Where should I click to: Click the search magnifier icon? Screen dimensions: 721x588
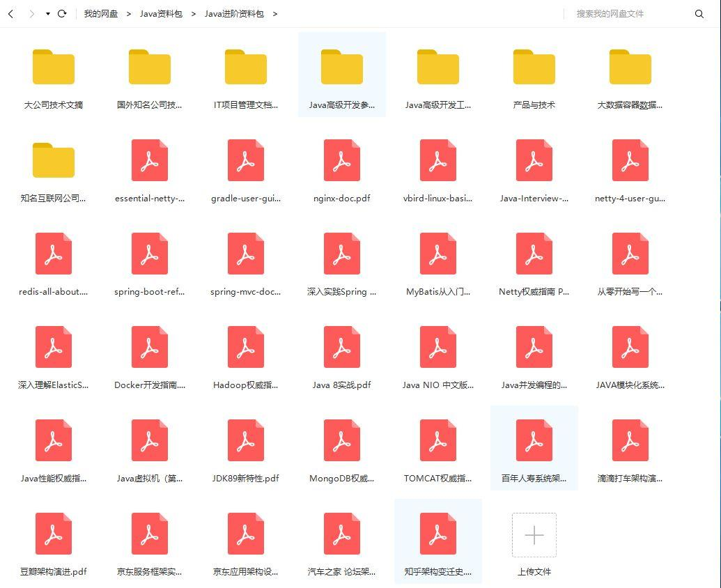pyautogui.click(x=699, y=14)
